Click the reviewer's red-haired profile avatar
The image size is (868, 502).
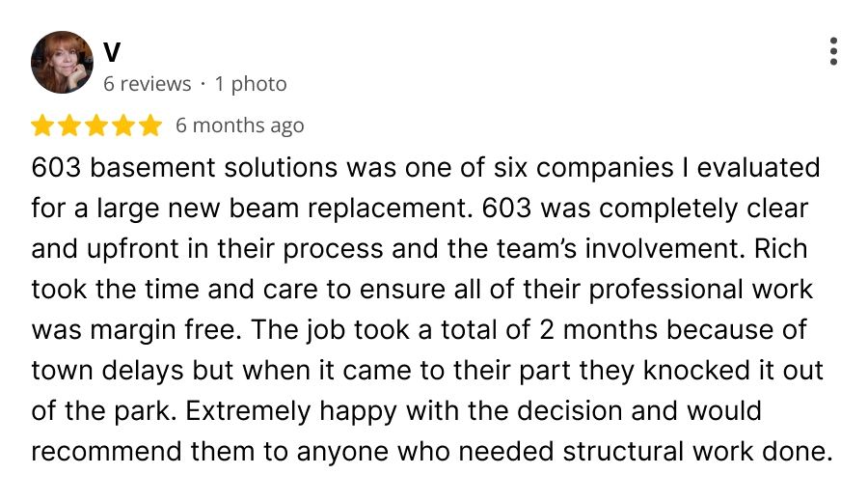[62, 62]
